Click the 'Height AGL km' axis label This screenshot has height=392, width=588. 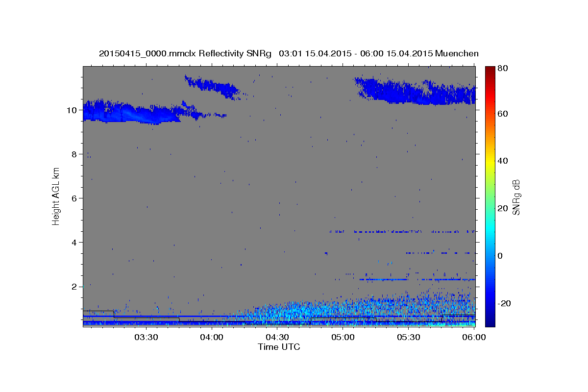coord(56,196)
